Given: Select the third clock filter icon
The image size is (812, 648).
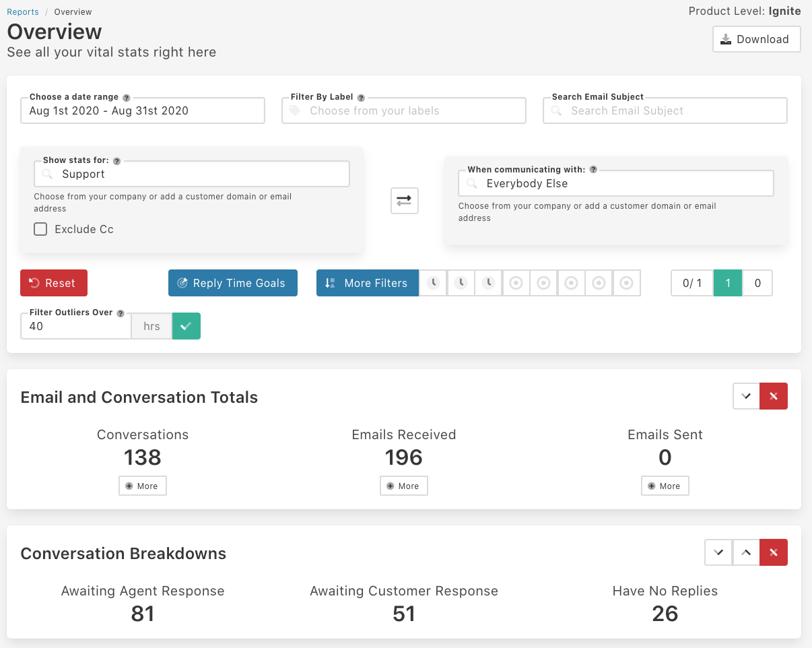Looking at the screenshot, I should [x=488, y=283].
